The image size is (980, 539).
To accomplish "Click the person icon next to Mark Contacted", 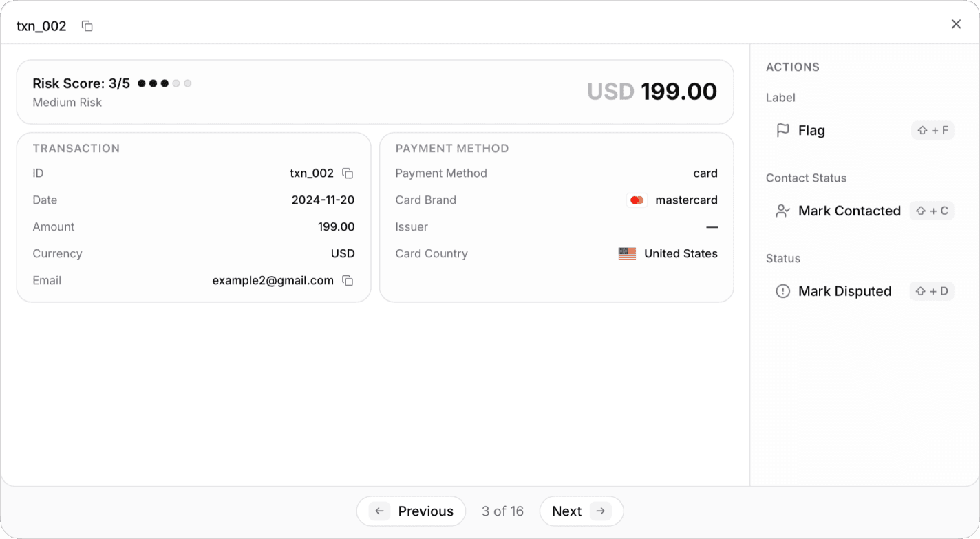I will (782, 211).
